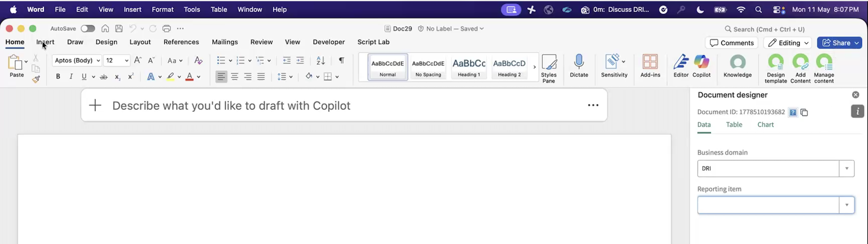Apply the No Spacing style

coord(428,67)
